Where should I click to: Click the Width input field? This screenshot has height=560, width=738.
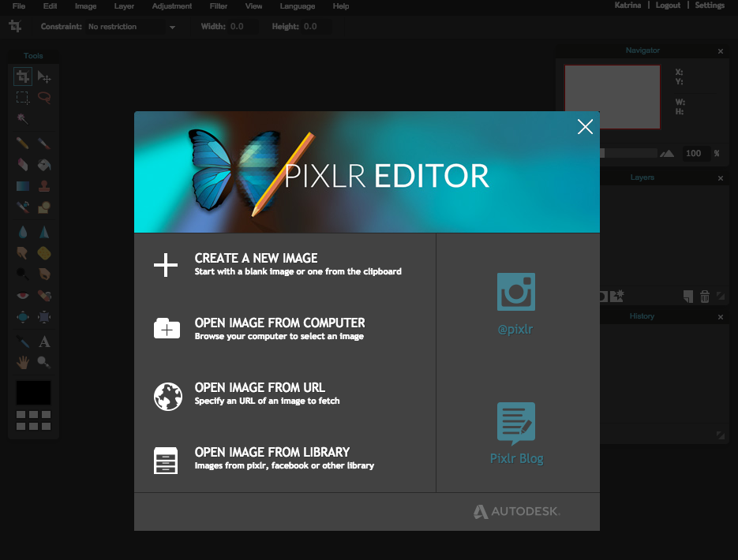(243, 27)
